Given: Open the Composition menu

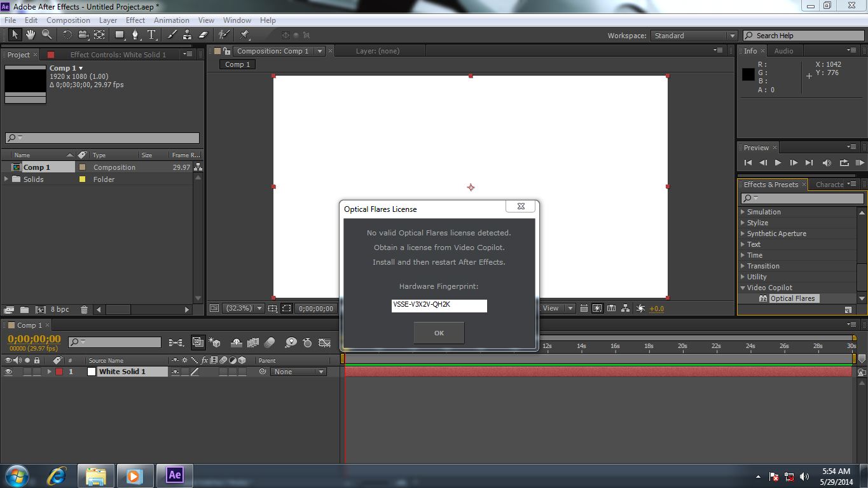Looking at the screenshot, I should click(x=68, y=20).
